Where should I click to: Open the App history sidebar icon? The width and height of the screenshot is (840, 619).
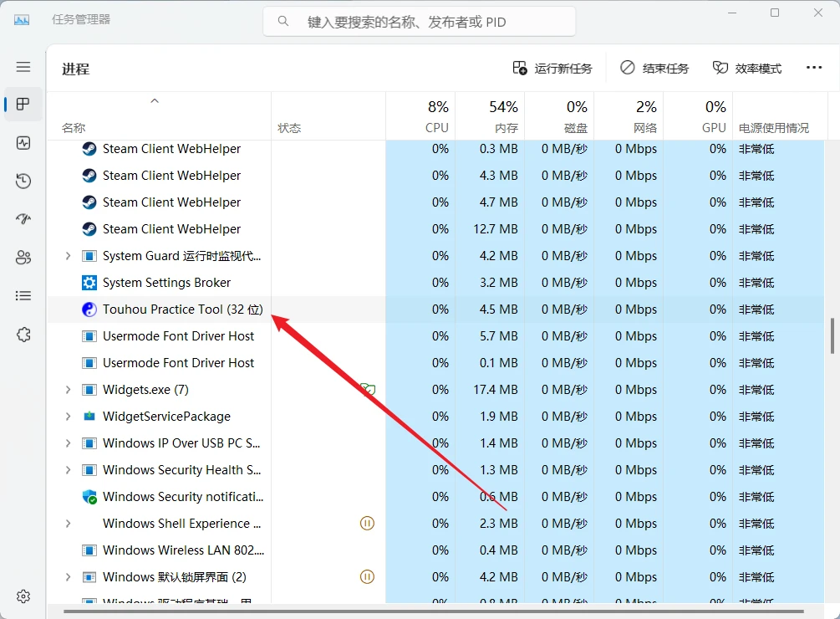coord(23,182)
